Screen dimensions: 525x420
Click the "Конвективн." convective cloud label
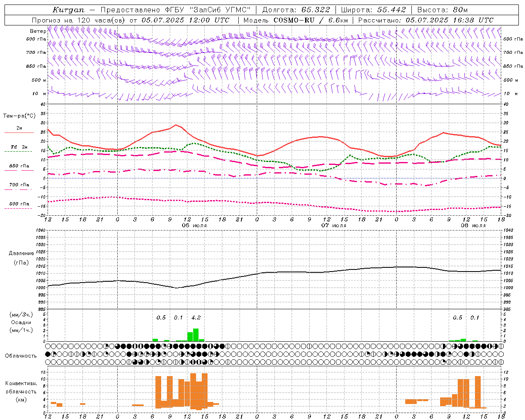tap(21, 383)
